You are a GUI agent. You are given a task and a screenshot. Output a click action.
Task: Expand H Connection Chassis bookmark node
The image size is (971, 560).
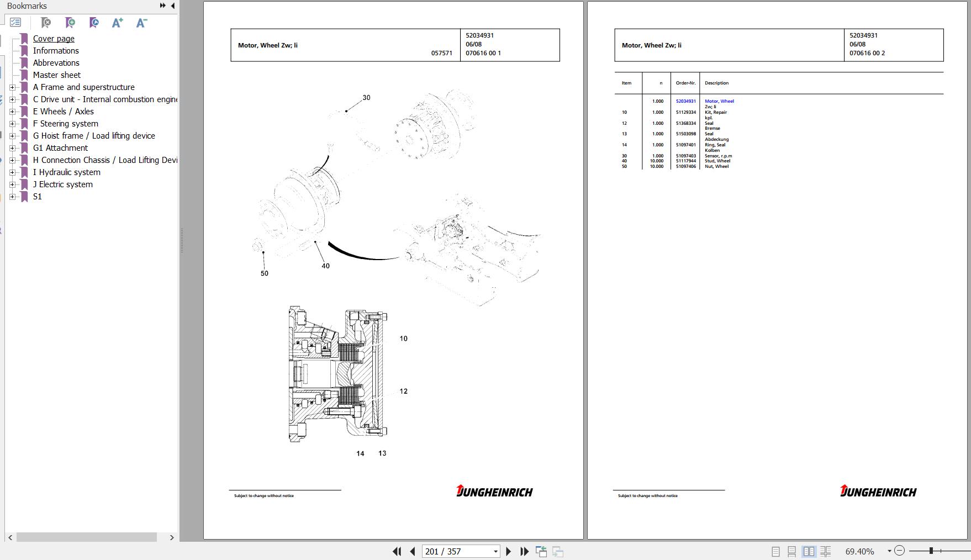(x=13, y=160)
